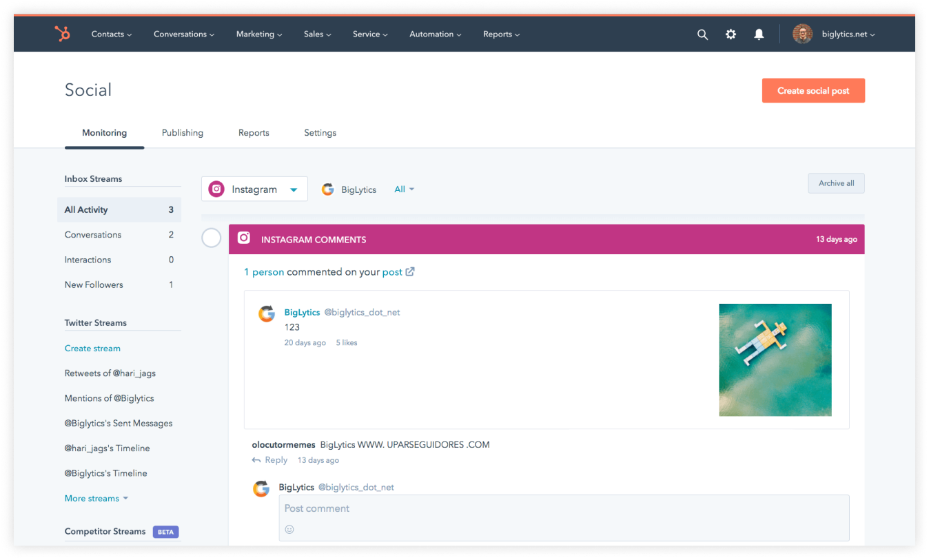
Task: Open the biglytics.net account menu
Action: 848,34
